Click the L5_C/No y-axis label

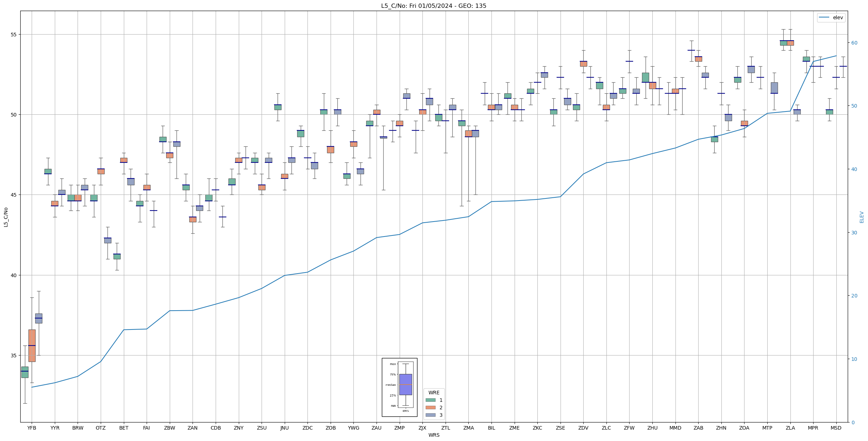point(6,217)
